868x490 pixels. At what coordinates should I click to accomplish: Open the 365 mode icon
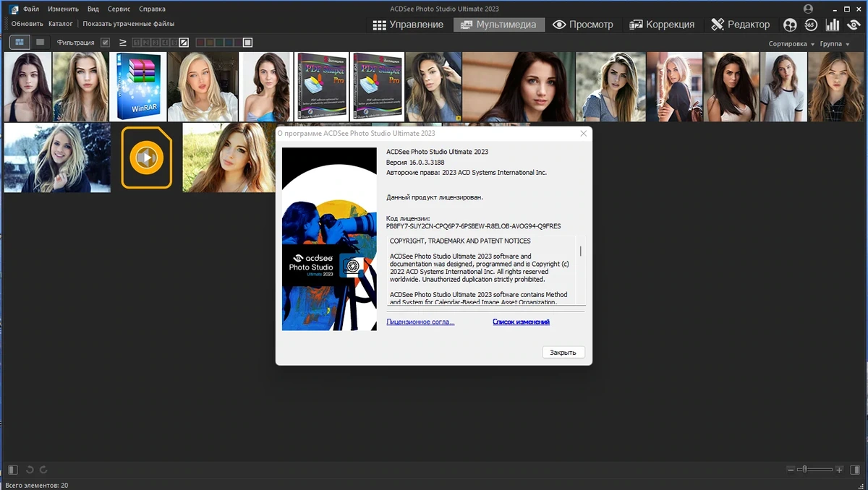[x=811, y=25]
